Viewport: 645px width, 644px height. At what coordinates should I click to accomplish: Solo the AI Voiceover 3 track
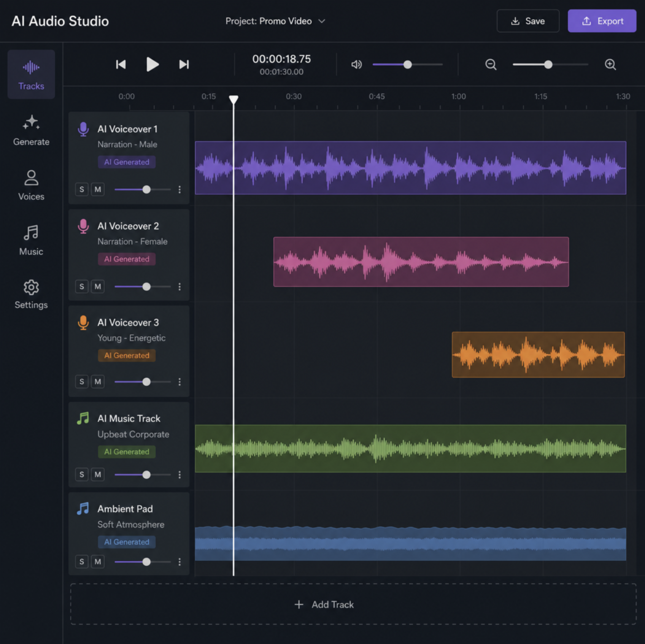[x=82, y=381]
